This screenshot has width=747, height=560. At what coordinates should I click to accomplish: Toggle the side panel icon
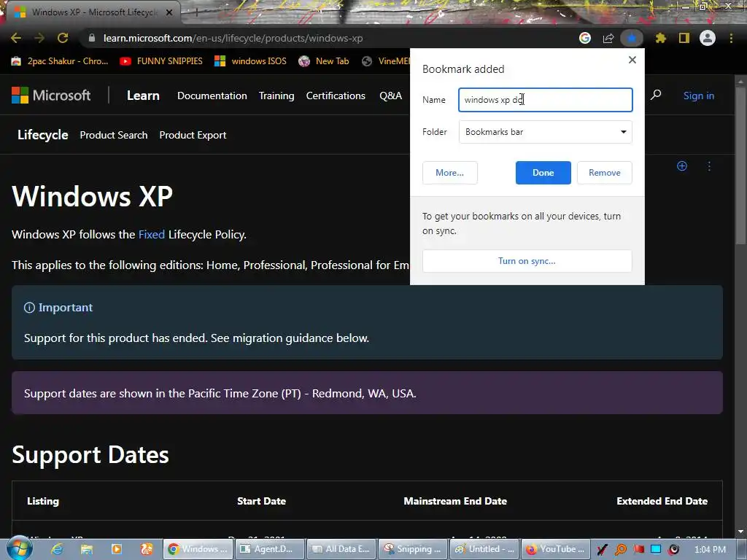(x=684, y=38)
